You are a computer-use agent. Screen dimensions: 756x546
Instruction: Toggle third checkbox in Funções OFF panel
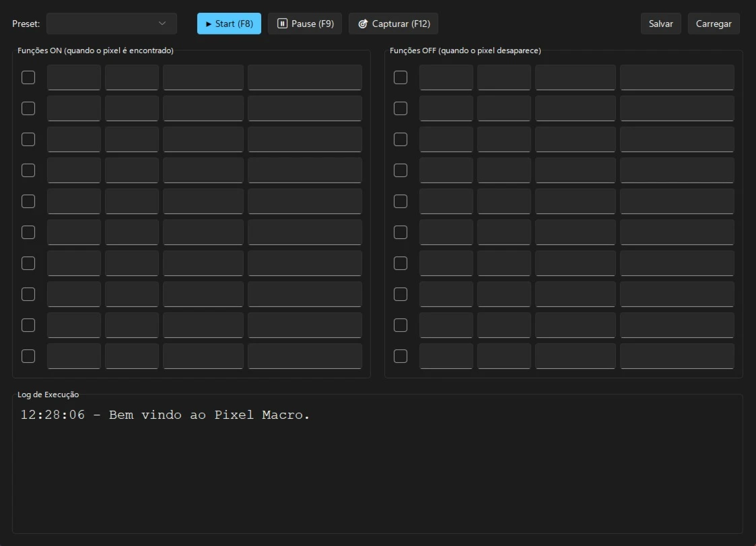[x=401, y=139]
